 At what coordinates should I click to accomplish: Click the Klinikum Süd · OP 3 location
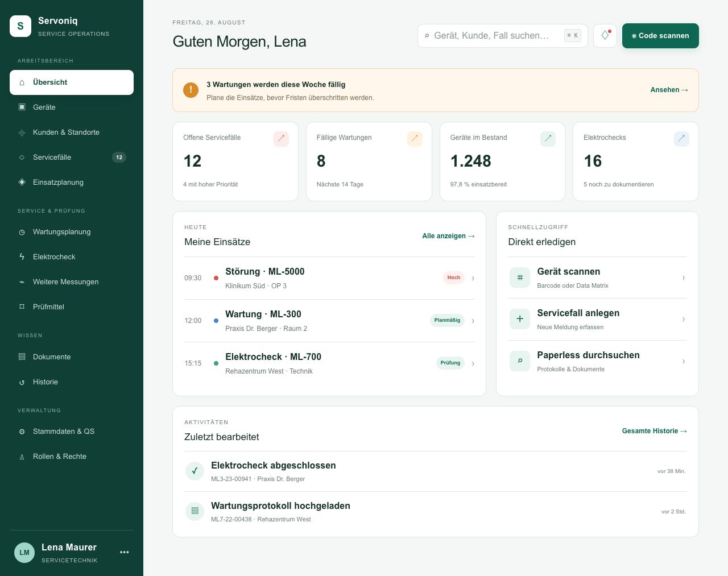256,286
